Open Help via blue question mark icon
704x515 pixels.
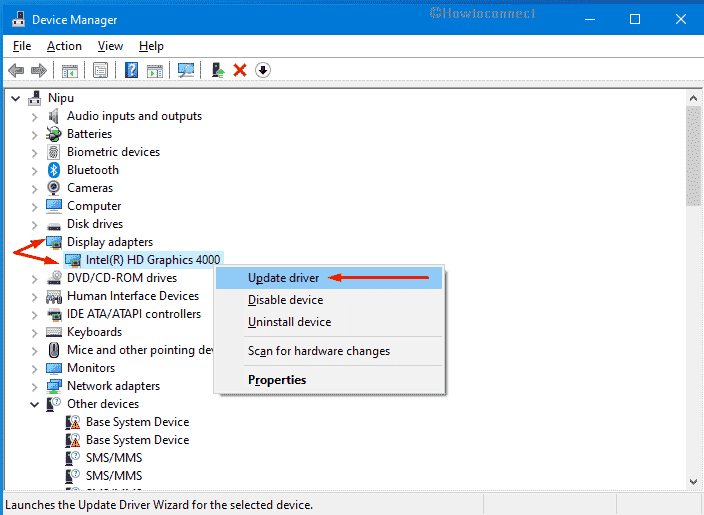131,70
